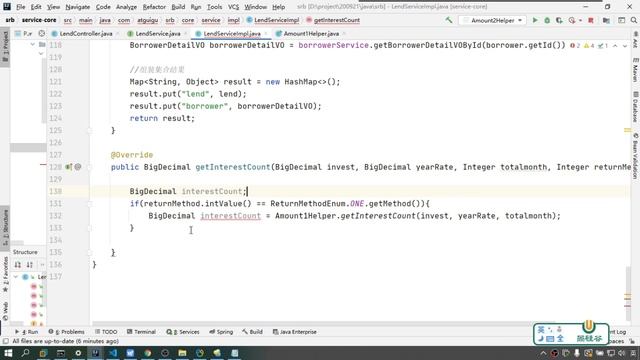Switch to the LendService.java tab

coord(158,33)
